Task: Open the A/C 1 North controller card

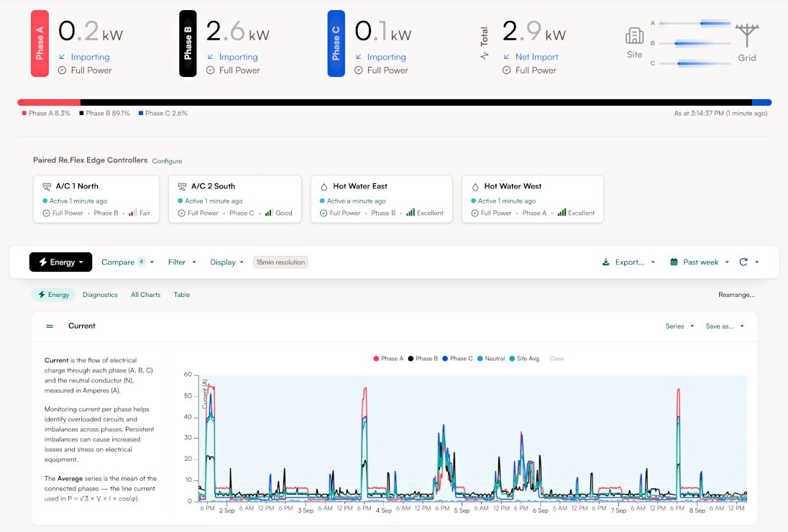Action: tap(96, 199)
